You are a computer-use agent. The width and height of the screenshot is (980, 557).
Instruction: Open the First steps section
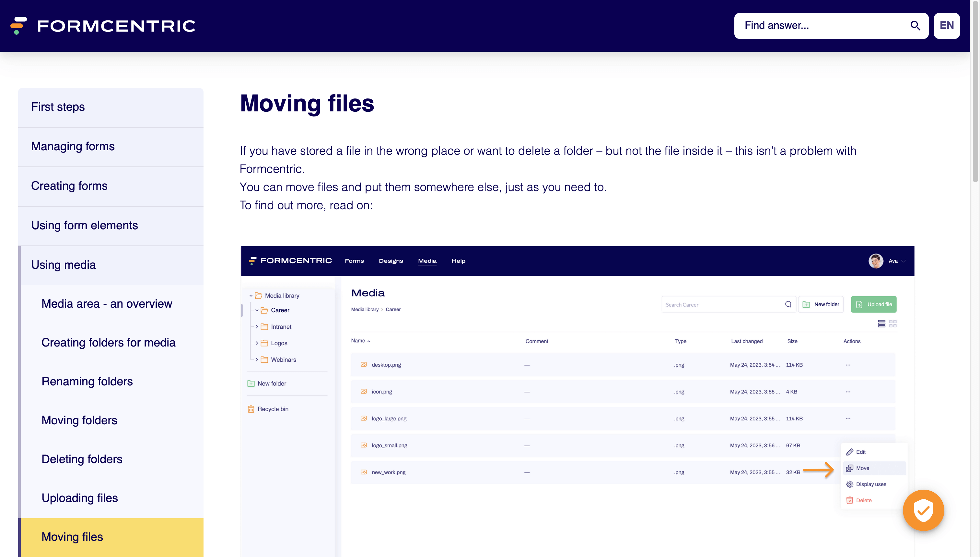(111, 107)
